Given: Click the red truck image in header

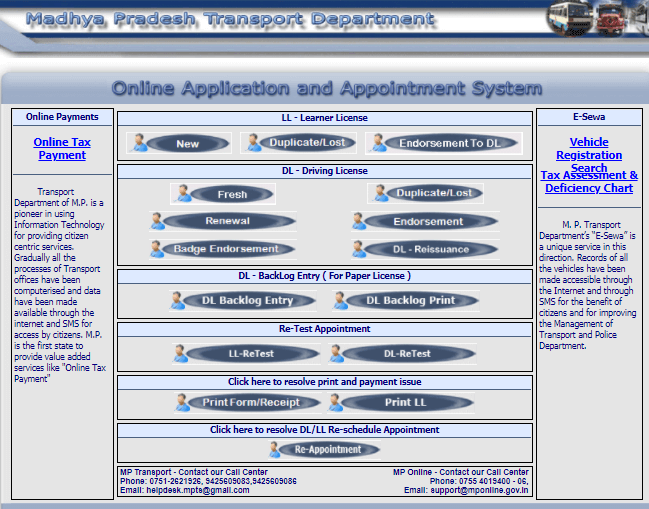Looking at the screenshot, I should point(611,20).
